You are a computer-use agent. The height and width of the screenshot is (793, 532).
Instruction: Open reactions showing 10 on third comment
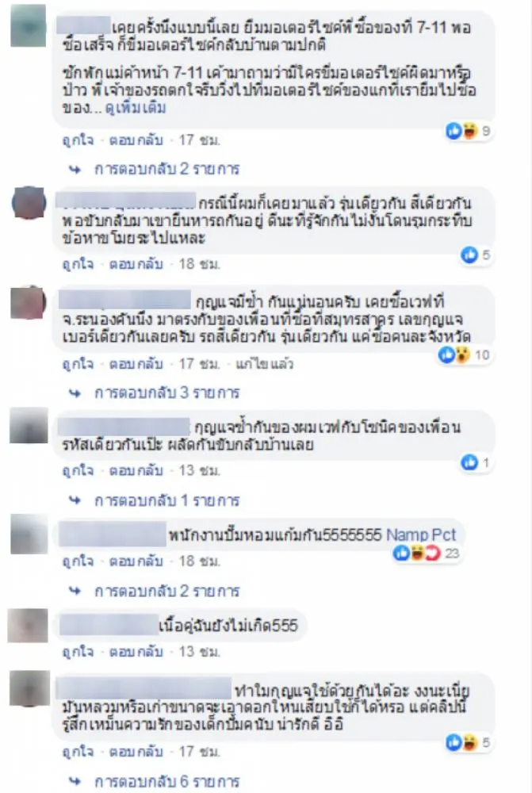[464, 355]
